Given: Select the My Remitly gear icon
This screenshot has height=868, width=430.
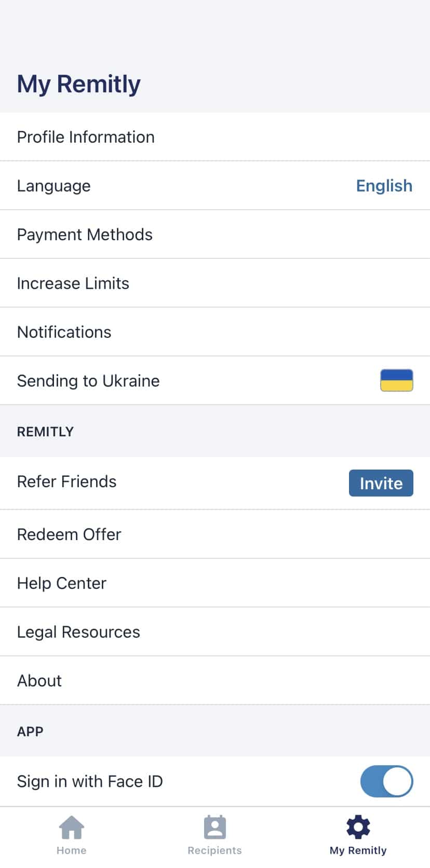Looking at the screenshot, I should [x=358, y=827].
